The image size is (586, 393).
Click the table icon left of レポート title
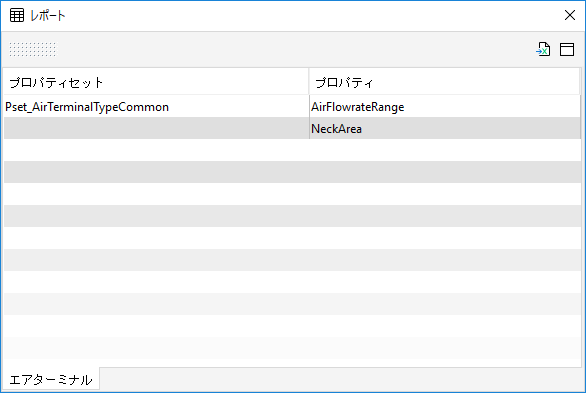pyautogui.click(x=17, y=15)
